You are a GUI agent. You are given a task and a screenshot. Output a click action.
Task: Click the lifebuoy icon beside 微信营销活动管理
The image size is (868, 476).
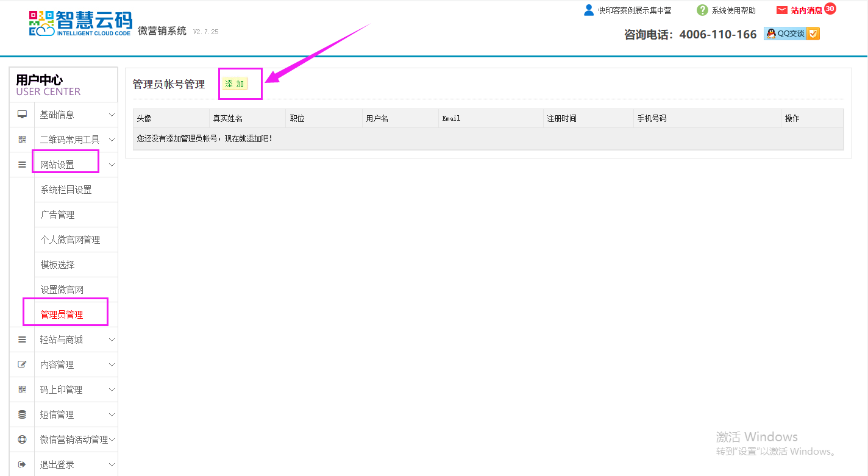(22, 439)
